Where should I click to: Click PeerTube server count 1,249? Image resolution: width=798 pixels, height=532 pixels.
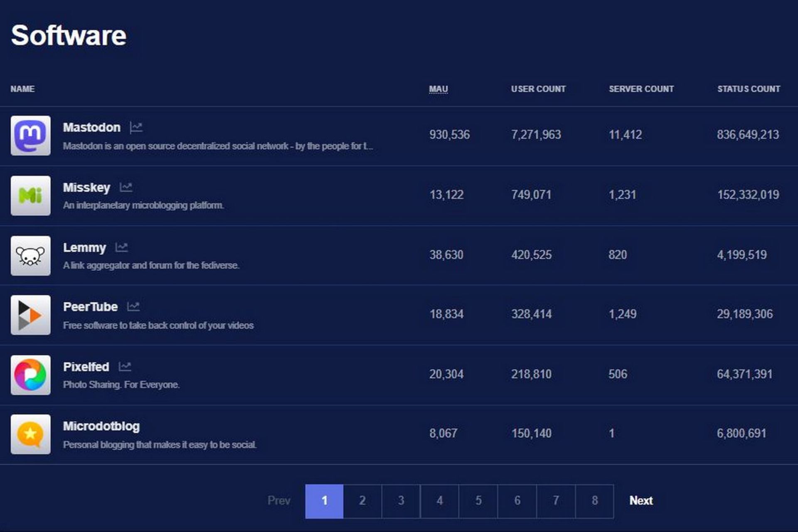[x=623, y=314]
